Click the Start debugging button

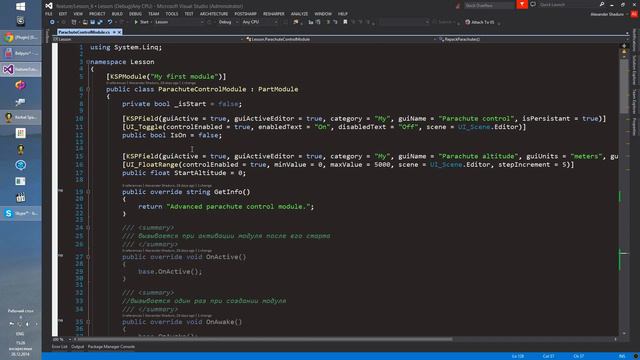[x=141, y=22]
